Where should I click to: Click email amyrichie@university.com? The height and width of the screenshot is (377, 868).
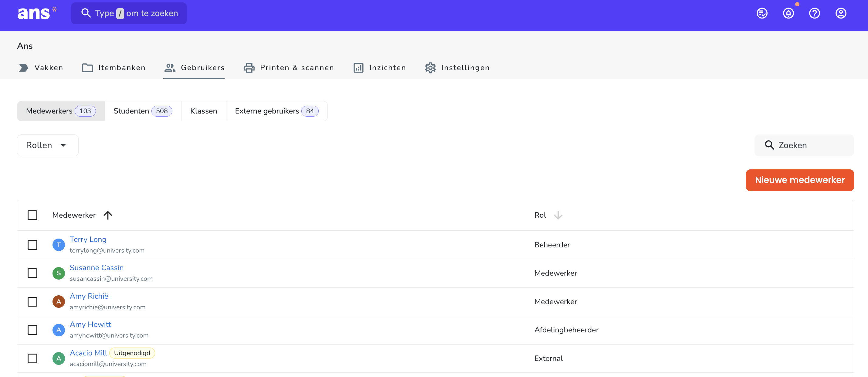[x=107, y=307]
